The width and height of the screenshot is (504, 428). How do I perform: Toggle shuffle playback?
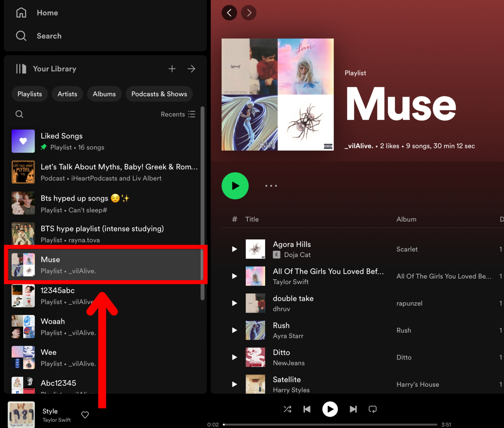pyautogui.click(x=287, y=409)
